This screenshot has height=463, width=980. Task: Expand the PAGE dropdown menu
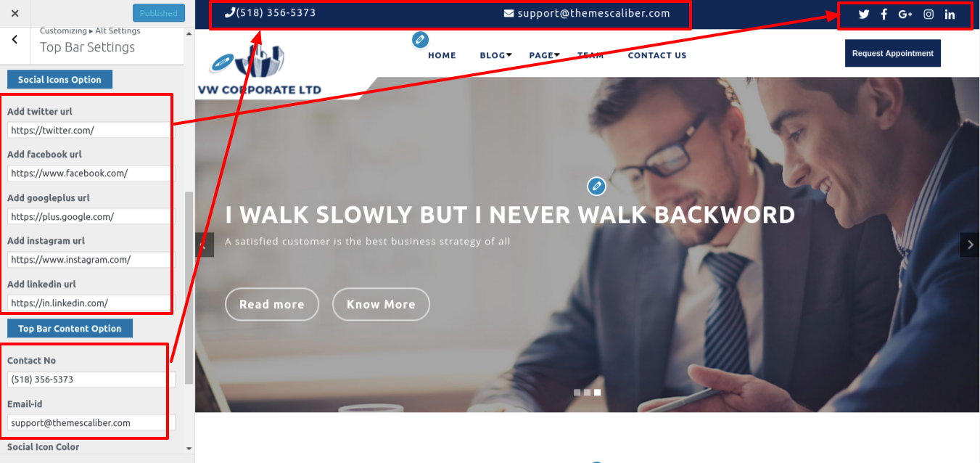coord(544,55)
